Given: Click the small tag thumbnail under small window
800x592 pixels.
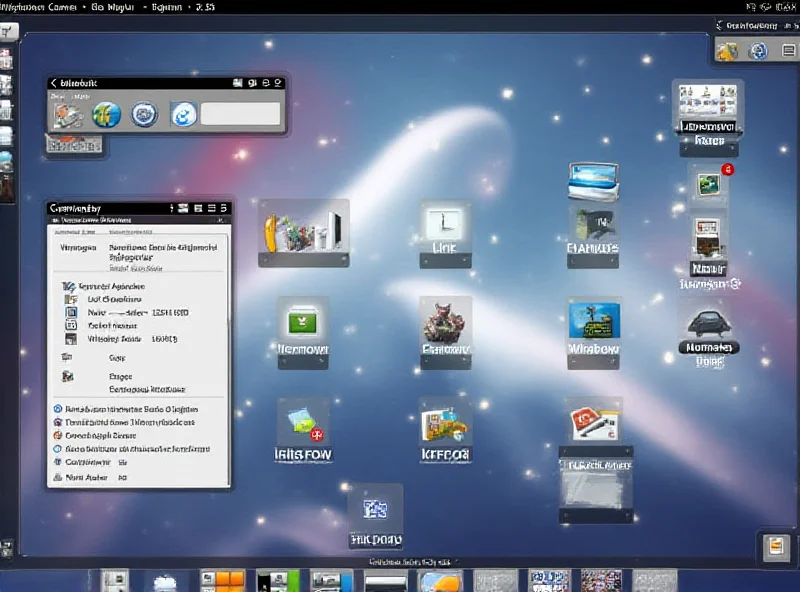Looking at the screenshot, I should click(74, 146).
